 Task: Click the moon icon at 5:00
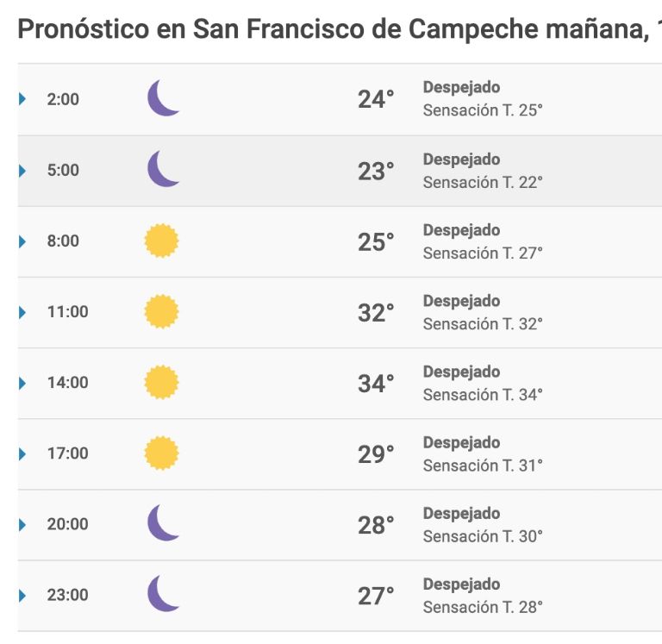click(163, 168)
